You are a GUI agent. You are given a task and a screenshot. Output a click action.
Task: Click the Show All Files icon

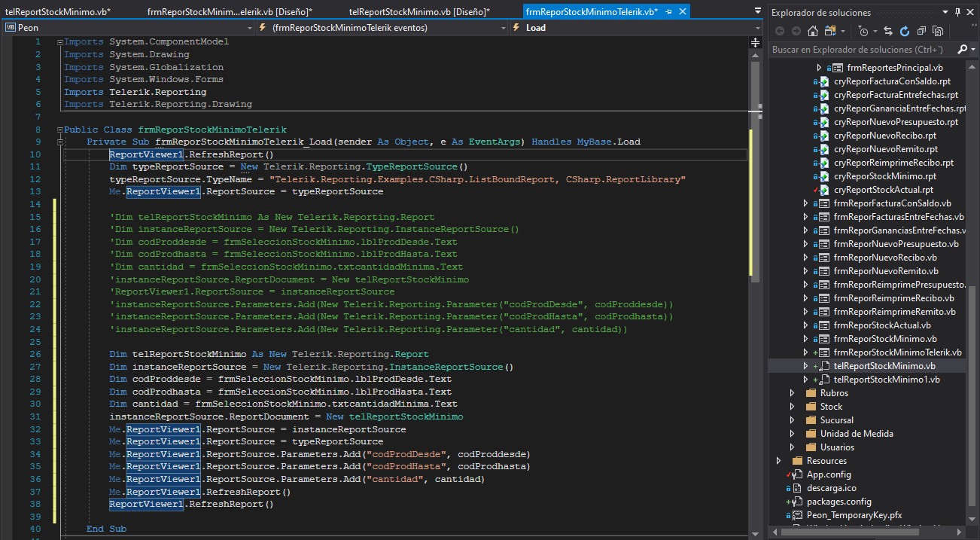[x=937, y=31]
